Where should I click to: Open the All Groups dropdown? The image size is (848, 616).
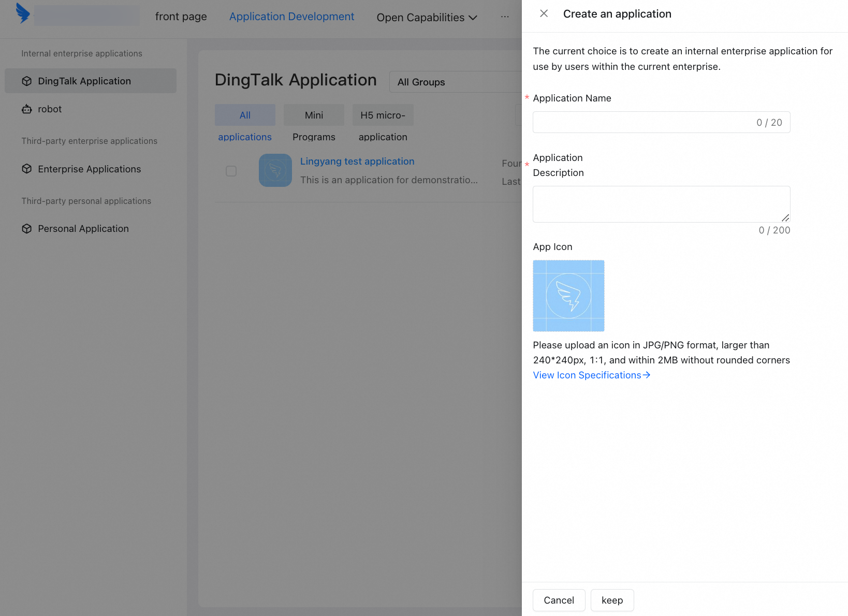coord(456,82)
